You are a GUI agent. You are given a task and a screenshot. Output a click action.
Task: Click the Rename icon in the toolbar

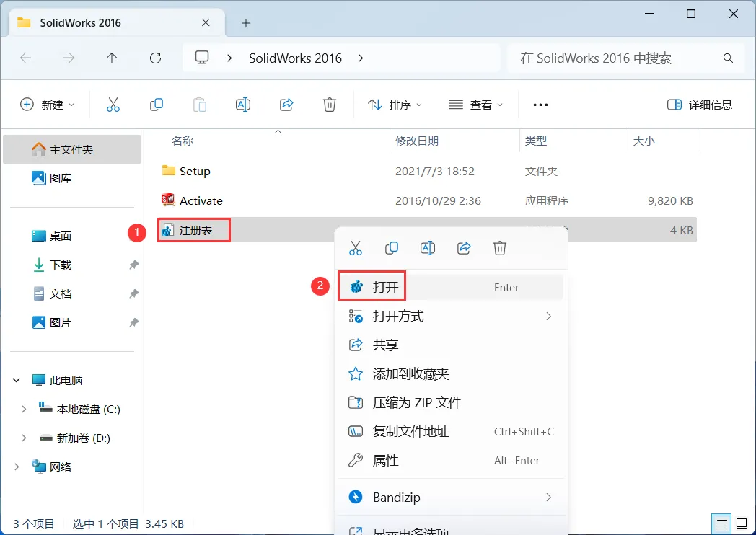243,105
